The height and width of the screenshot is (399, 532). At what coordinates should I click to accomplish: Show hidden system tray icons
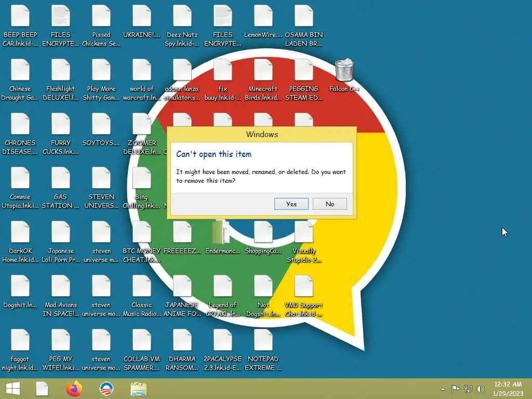click(443, 389)
